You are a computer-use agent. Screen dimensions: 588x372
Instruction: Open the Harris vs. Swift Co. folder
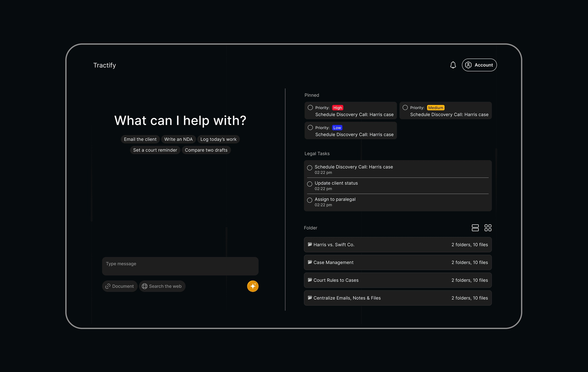point(398,245)
